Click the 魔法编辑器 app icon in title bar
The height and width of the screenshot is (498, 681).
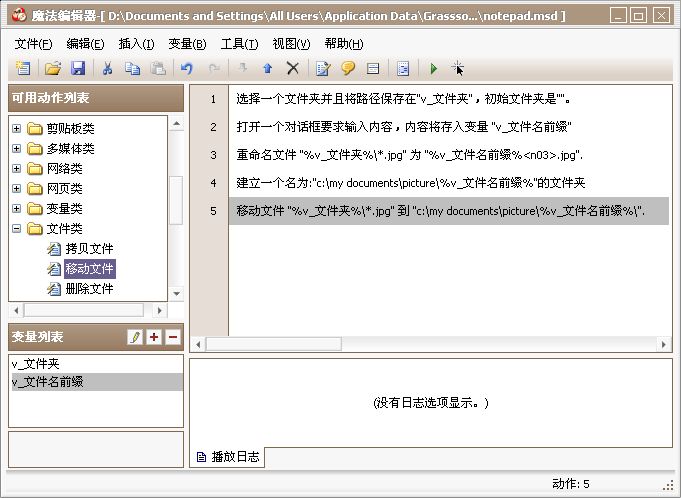tap(19, 16)
